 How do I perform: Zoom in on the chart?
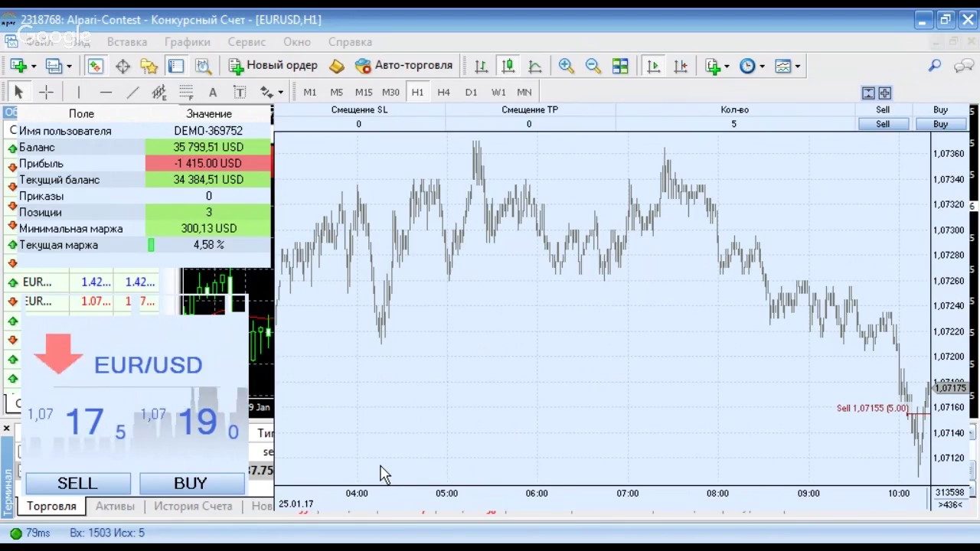(566, 66)
